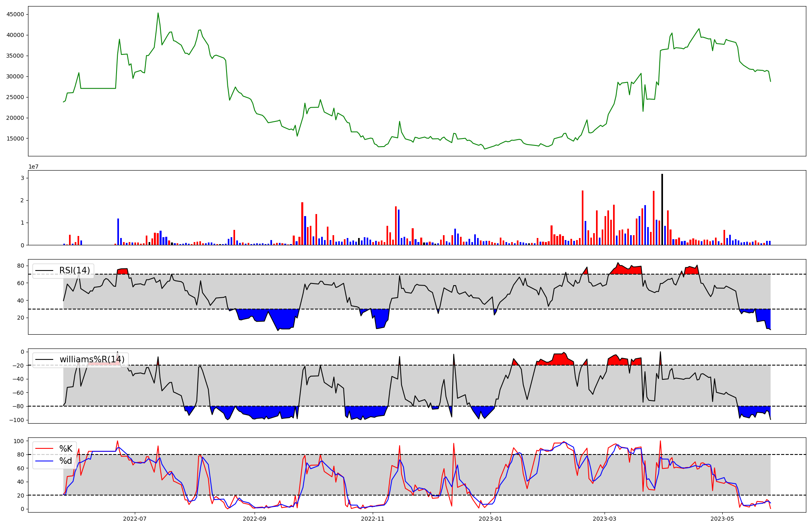
Task: Click the 2022-11 x-axis date label
Action: coord(372,519)
